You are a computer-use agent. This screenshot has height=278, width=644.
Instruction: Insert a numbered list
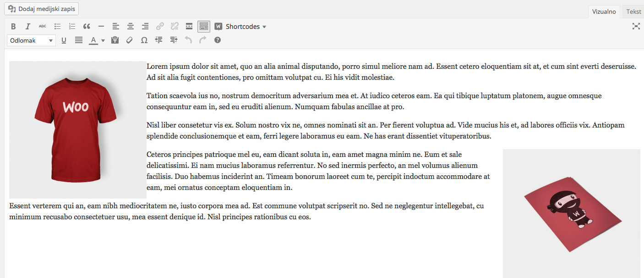pos(72,27)
